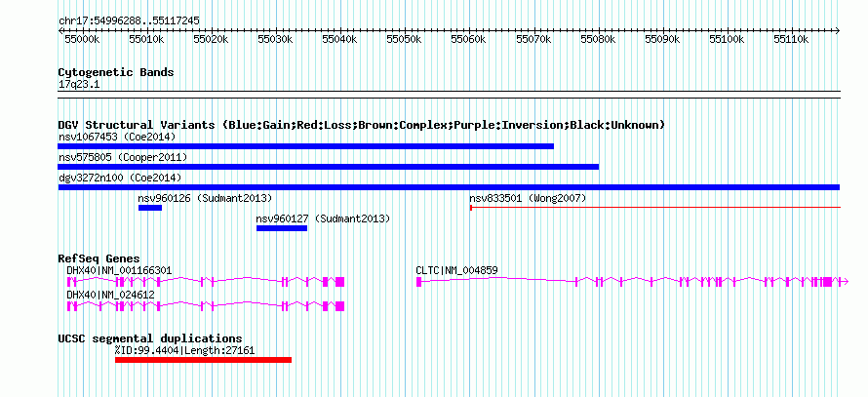Click the 55100k ruler tick

click(x=727, y=39)
